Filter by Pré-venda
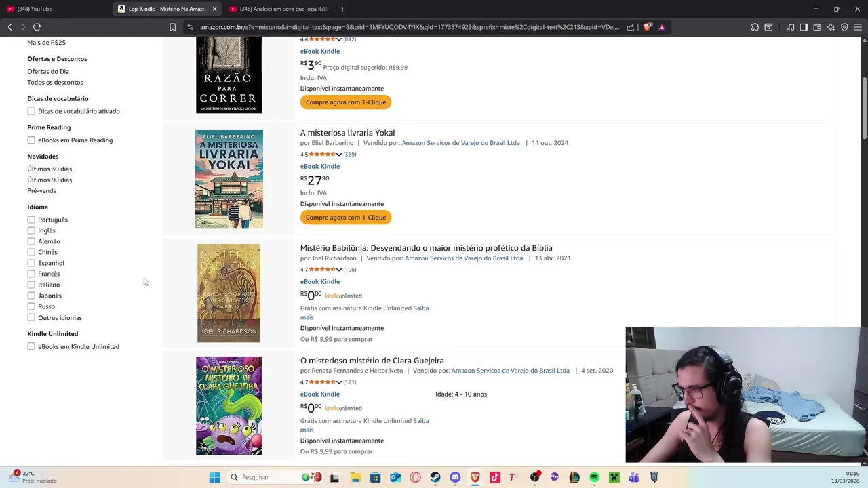Image resolution: width=868 pixels, height=488 pixels. point(41,190)
